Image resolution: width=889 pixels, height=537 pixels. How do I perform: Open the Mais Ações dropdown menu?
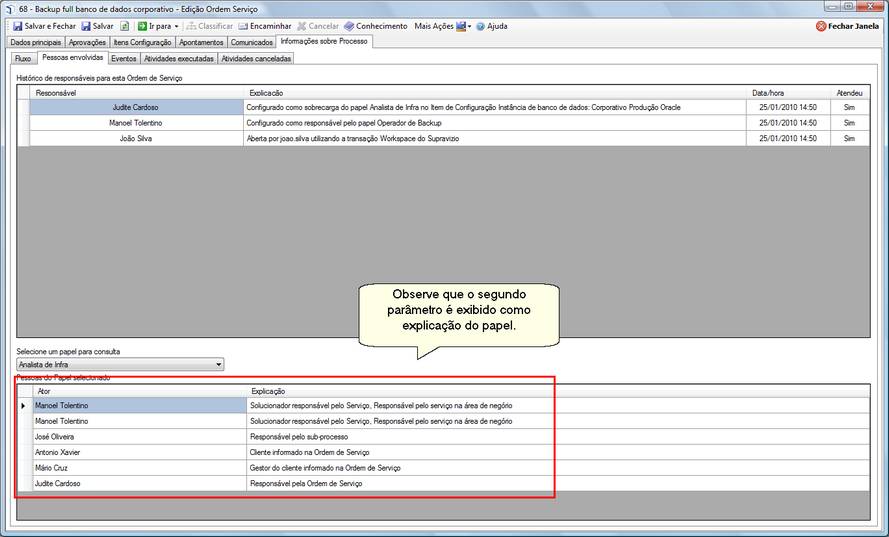pos(443,26)
